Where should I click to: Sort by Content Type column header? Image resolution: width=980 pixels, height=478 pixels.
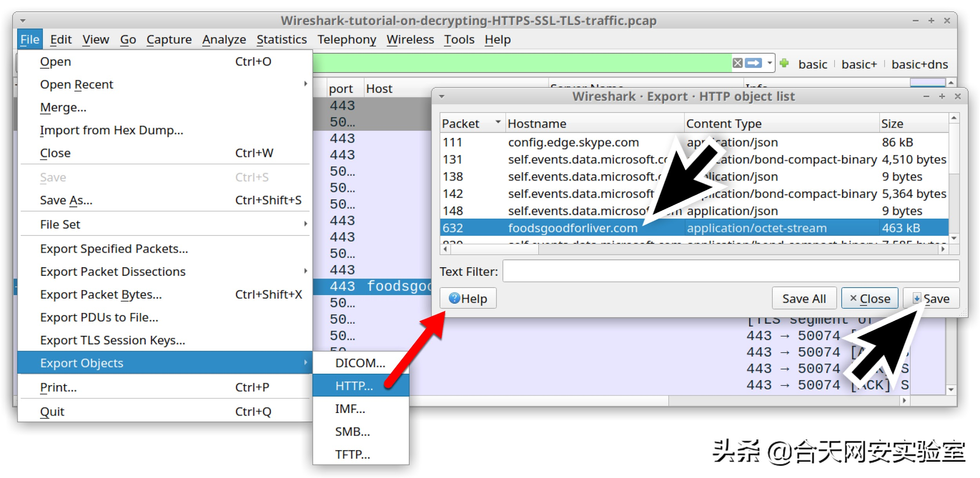click(781, 123)
